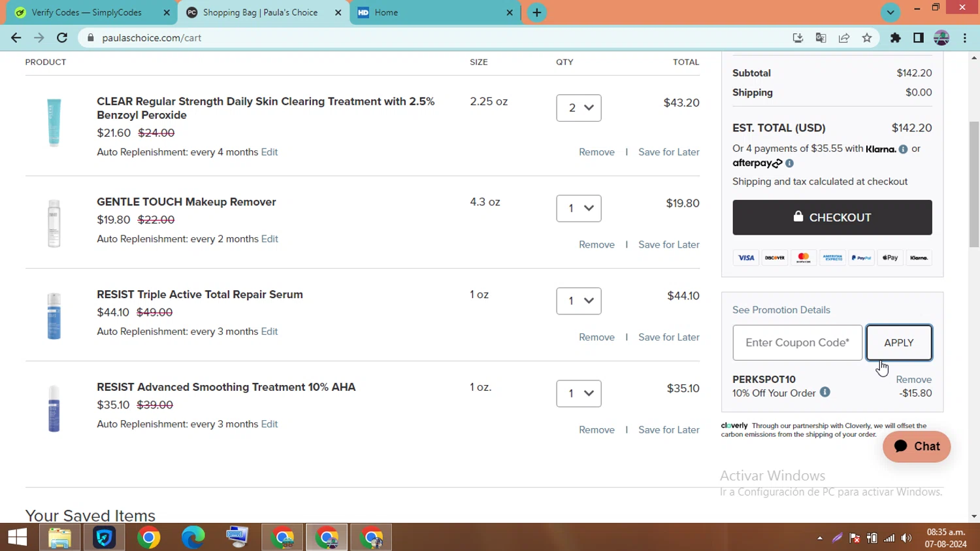Click info icon beside 10% Off Your Order

[825, 392]
